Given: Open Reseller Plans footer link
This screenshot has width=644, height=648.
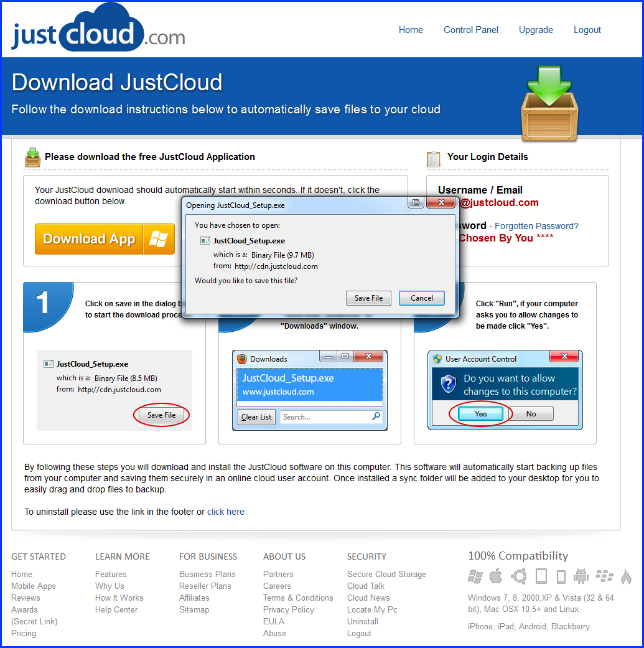Looking at the screenshot, I should click(x=205, y=586).
